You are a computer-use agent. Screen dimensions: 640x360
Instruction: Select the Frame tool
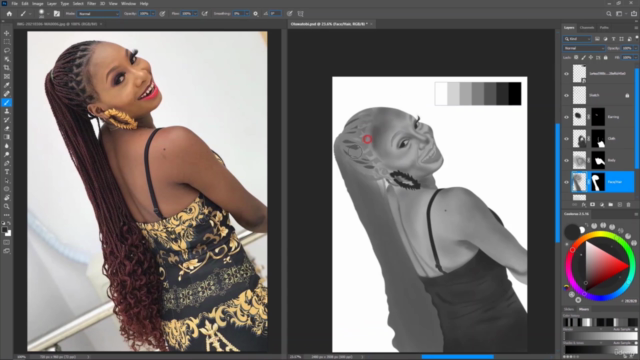pos(7,76)
